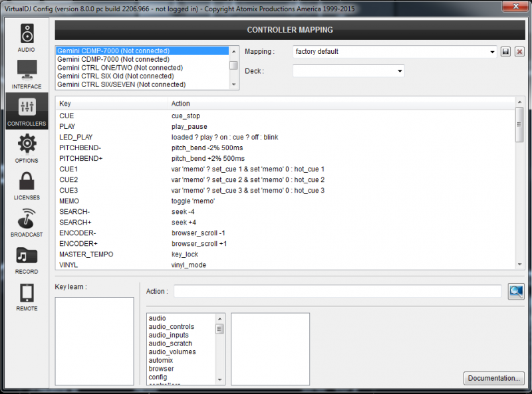
Task: Go to the Options gear icon
Action: tap(27, 148)
